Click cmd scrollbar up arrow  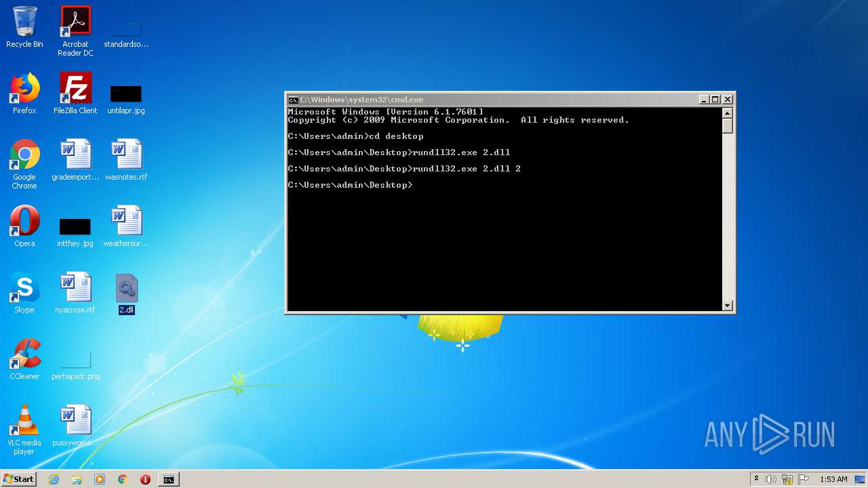coord(728,113)
